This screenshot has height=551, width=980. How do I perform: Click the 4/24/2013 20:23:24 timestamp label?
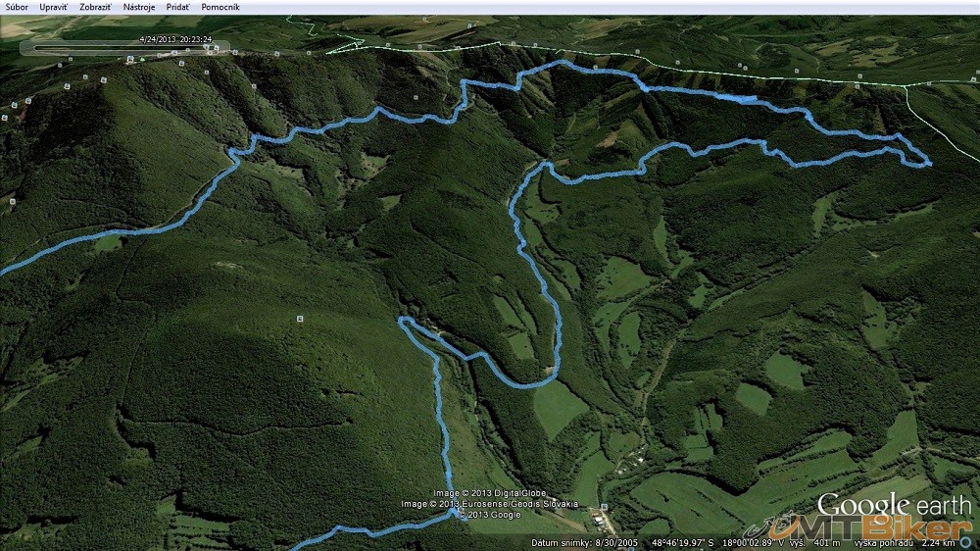click(x=176, y=39)
